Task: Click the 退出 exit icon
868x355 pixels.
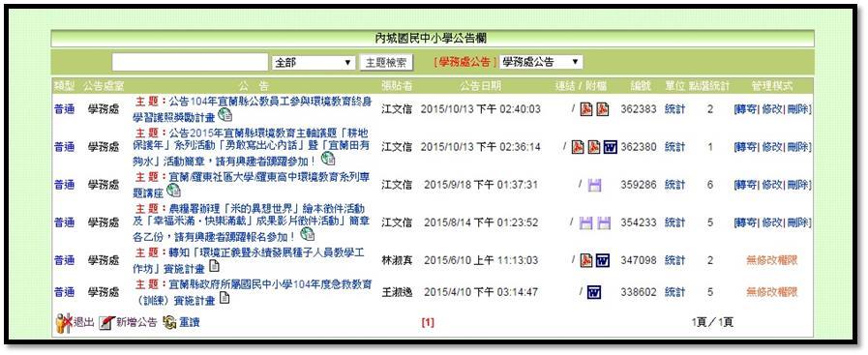Action: (x=64, y=322)
